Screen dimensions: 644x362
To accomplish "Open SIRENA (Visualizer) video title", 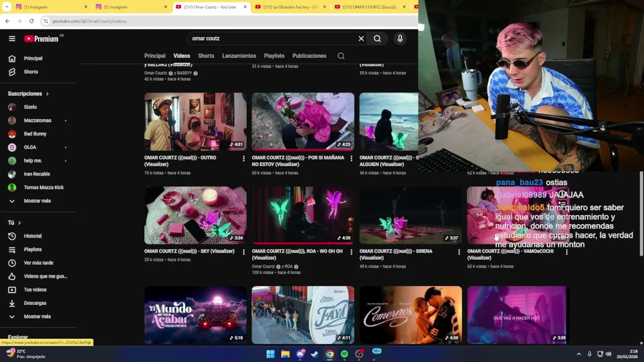I will pyautogui.click(x=396, y=254).
